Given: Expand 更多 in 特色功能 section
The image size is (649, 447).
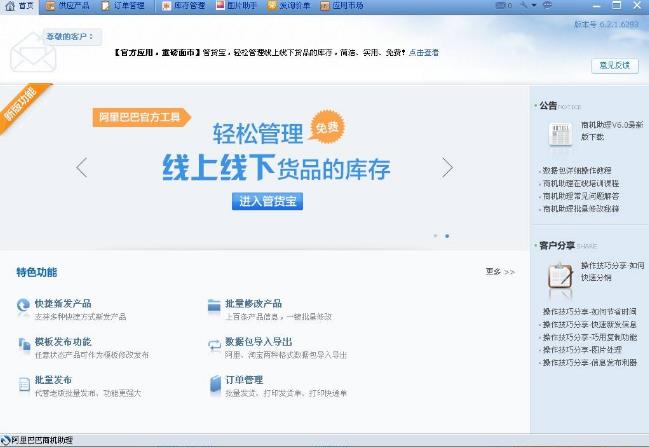Looking at the screenshot, I should tap(499, 271).
